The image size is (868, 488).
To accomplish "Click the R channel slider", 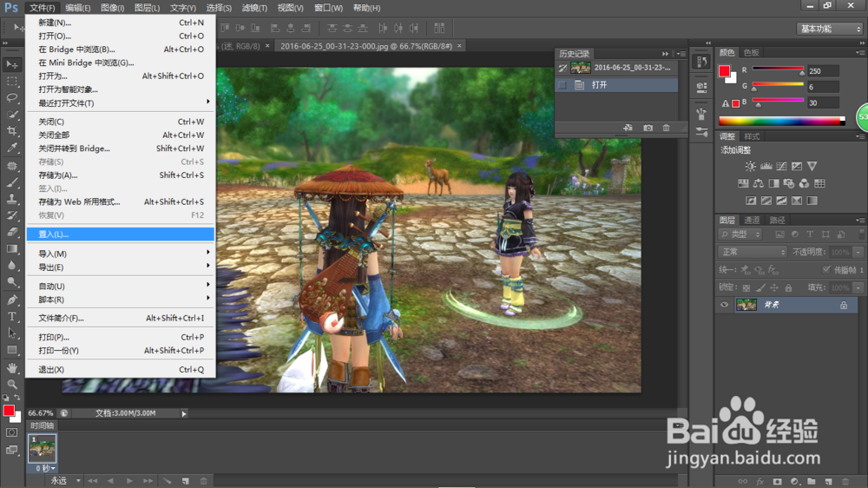I will (778, 69).
